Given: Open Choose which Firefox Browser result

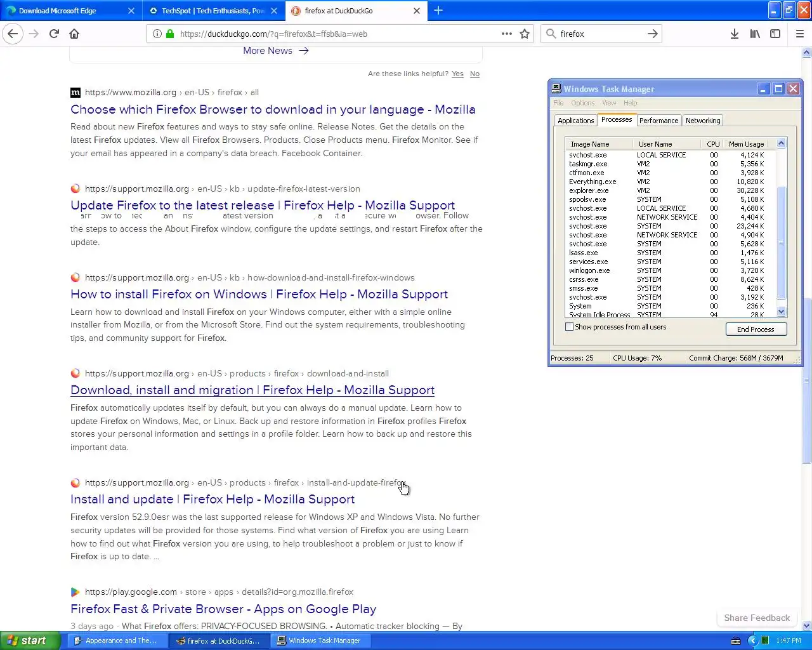Looking at the screenshot, I should pos(273,109).
